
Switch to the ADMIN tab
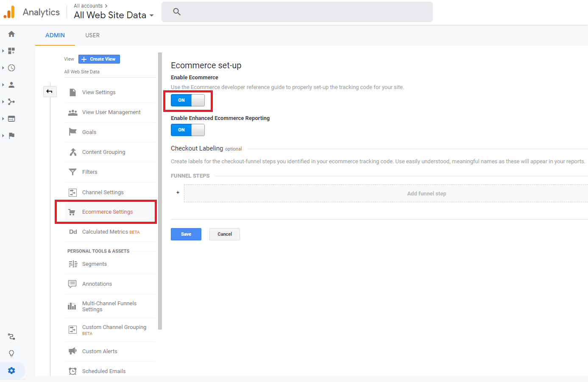pos(55,35)
